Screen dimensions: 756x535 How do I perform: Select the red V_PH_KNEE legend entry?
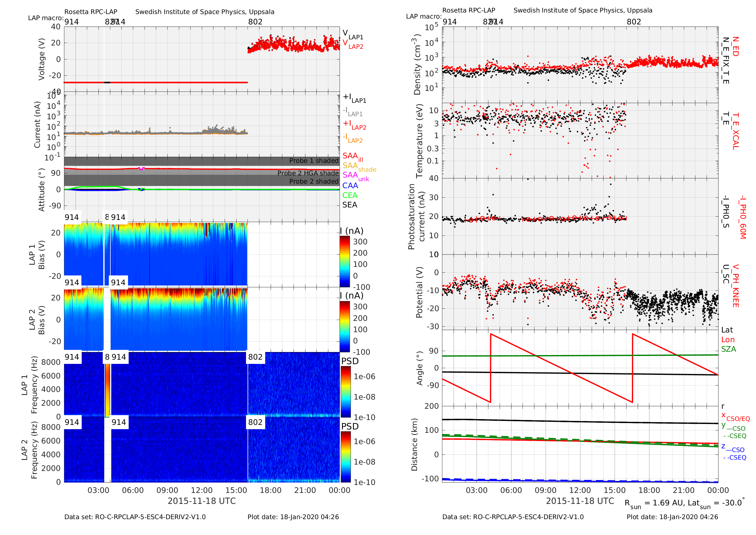(735, 286)
